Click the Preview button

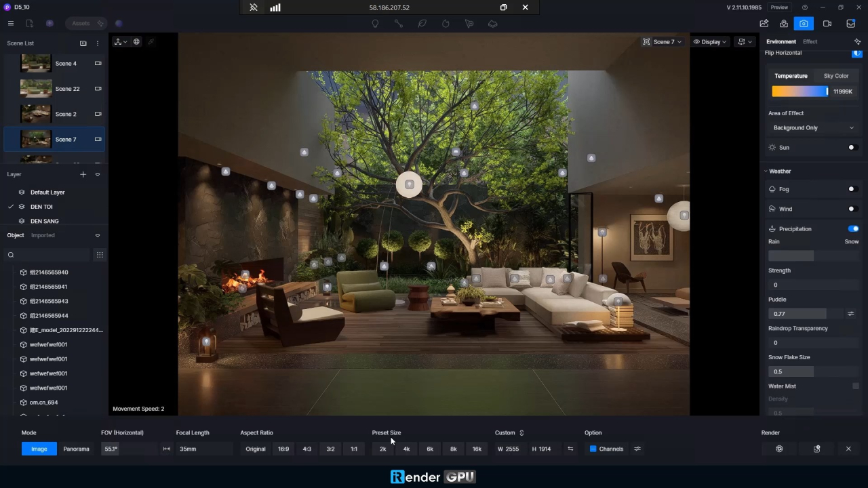[779, 7]
